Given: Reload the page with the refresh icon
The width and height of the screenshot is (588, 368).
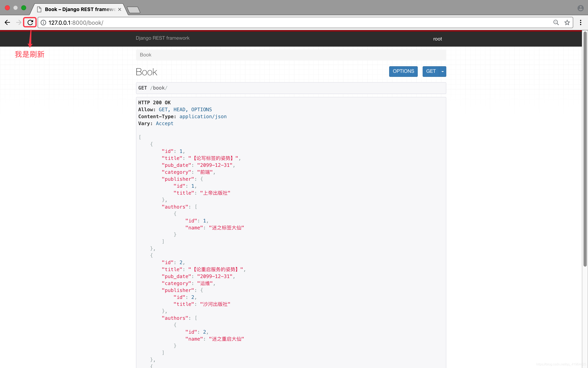Looking at the screenshot, I should pos(30,23).
